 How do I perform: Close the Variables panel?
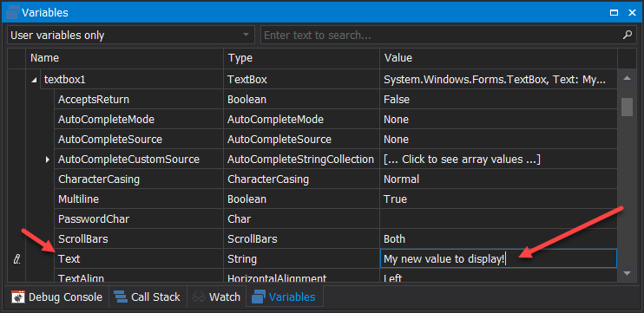632,13
